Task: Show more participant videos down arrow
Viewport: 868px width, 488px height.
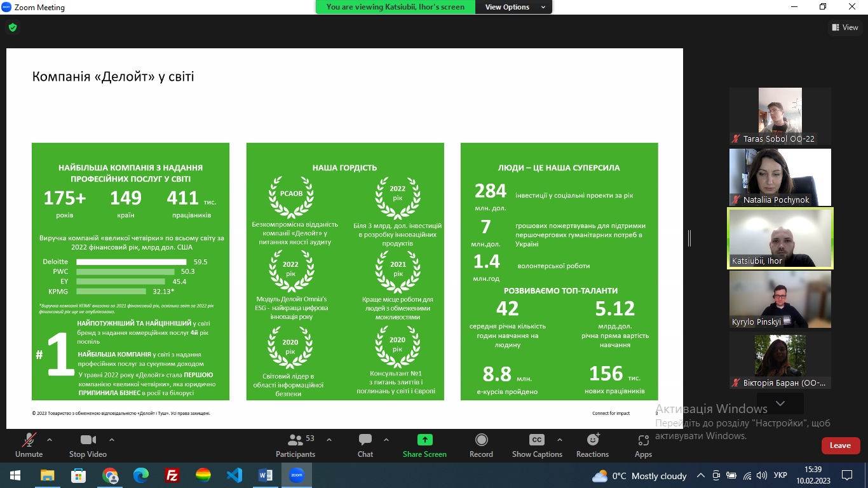Action: pos(780,403)
